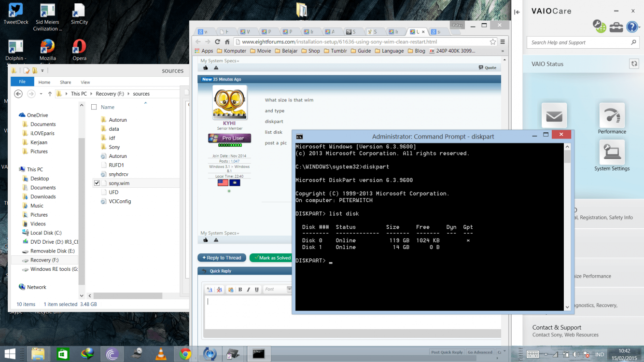644x362 pixels.
Task: Open Opera desktop shortcut
Action: pyautogui.click(x=79, y=50)
